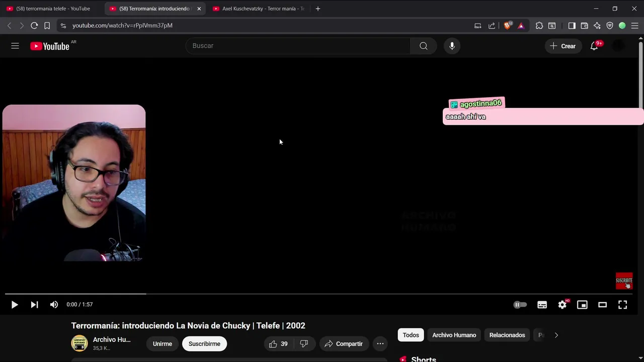Reload the page
Viewport: 644px width, 362px height.
coord(34,26)
